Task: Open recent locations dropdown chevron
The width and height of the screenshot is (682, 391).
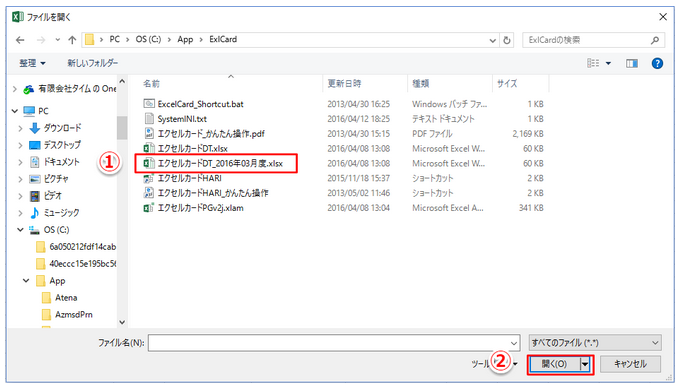Action: (x=57, y=40)
